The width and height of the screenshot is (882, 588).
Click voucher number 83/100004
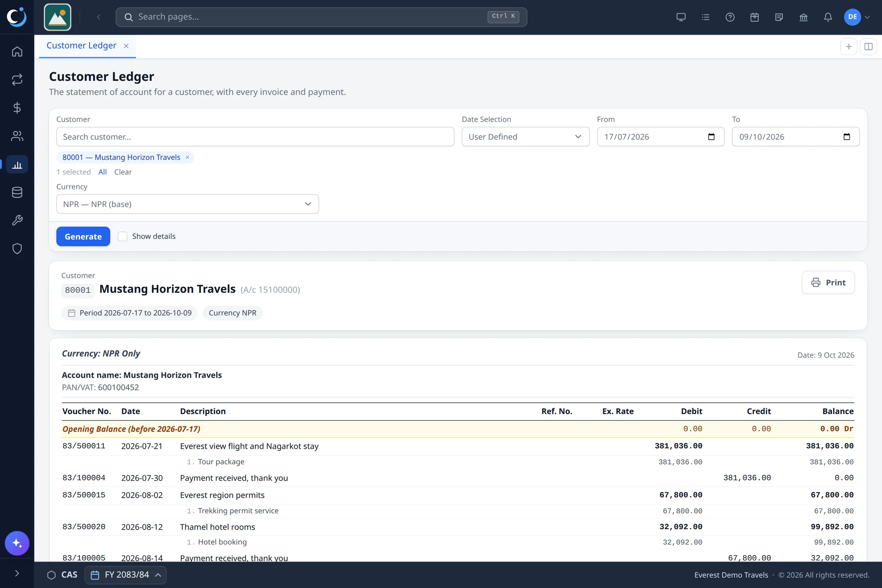[84, 477]
